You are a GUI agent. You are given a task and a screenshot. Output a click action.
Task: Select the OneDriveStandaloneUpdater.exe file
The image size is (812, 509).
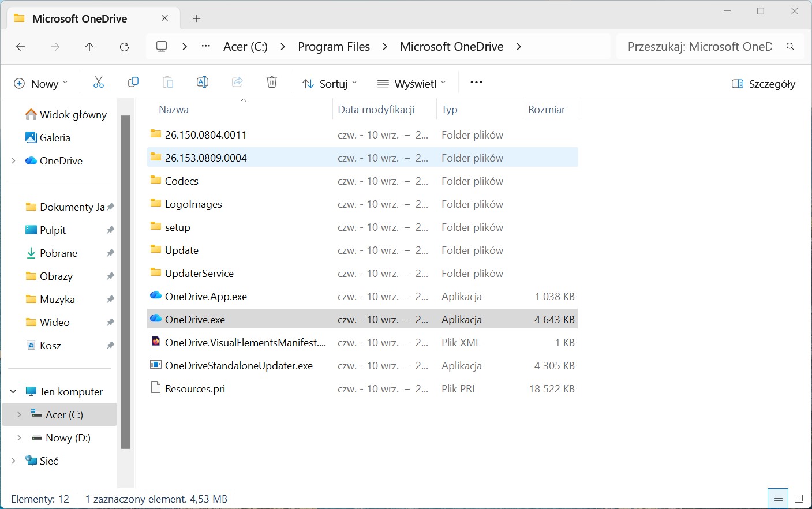click(362, 366)
